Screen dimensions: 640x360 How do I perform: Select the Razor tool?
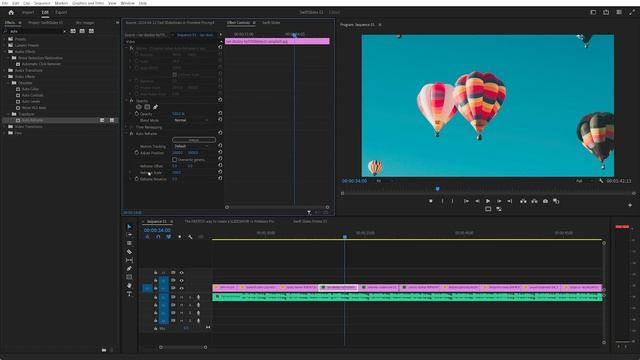129,252
